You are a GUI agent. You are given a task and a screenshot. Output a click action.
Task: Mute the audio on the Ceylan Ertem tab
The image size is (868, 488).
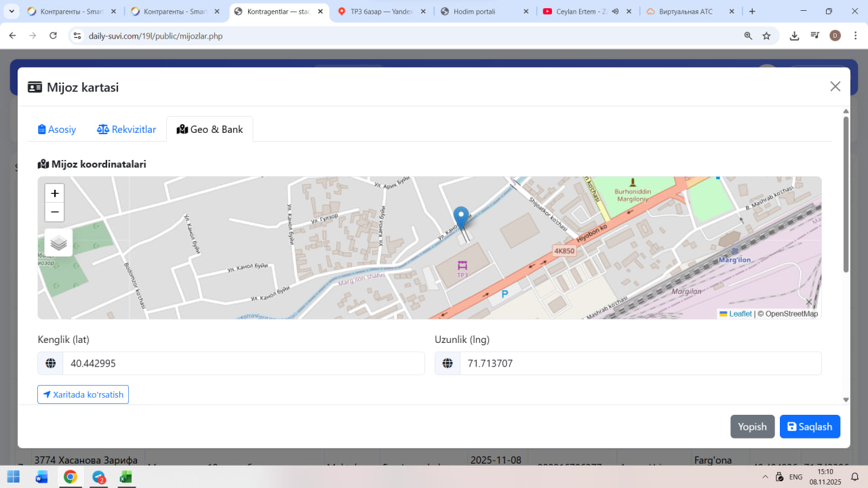615,12
